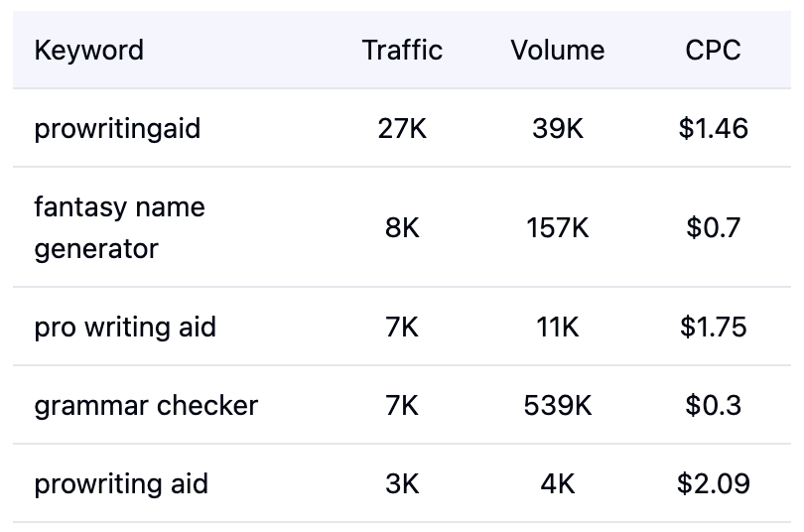Viewport: 804px width, 532px height.
Task: Select the 11K volume cell
Action: (557, 328)
